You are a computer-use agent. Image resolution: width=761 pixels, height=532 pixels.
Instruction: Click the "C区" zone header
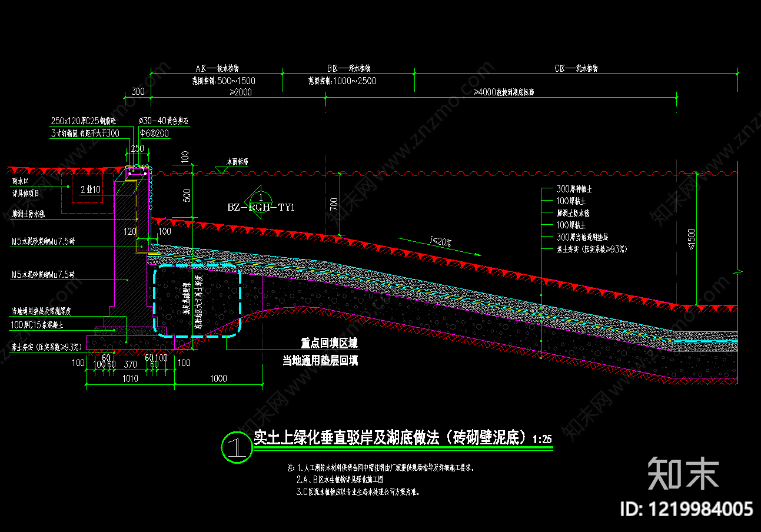576,68
